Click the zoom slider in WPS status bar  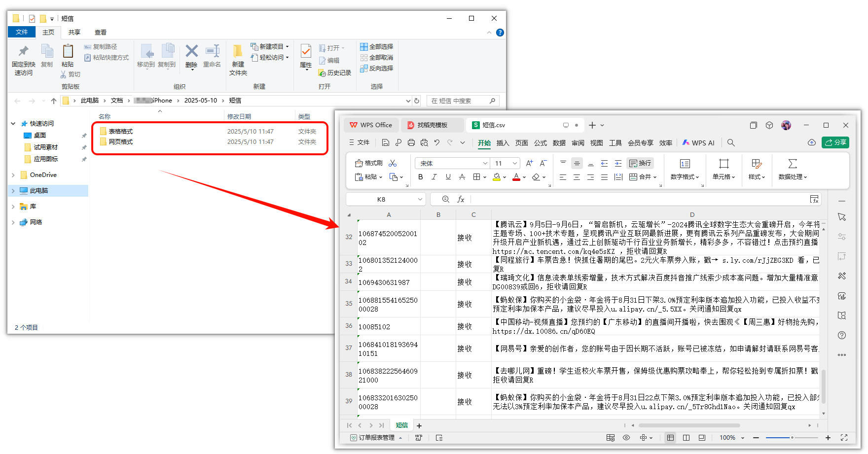pyautogui.click(x=792, y=438)
